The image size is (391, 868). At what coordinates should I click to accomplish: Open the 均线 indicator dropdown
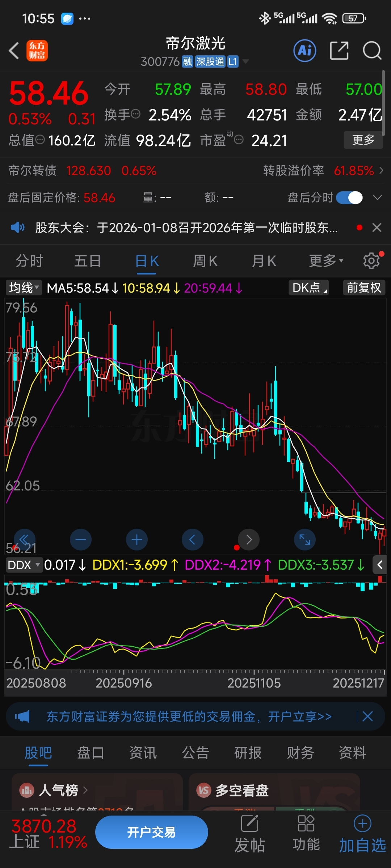(x=24, y=288)
